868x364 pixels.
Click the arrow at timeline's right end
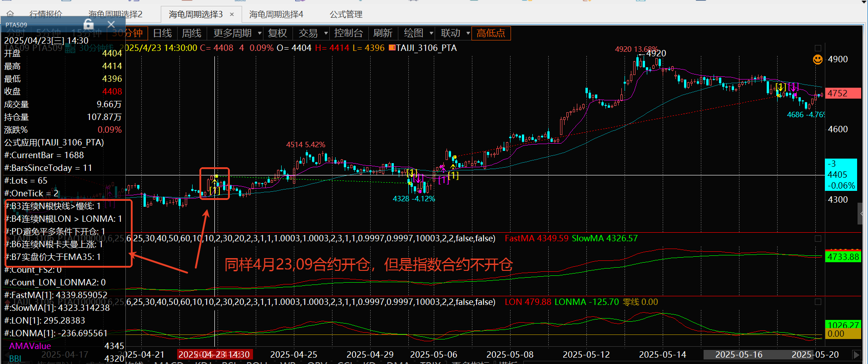(x=857, y=354)
